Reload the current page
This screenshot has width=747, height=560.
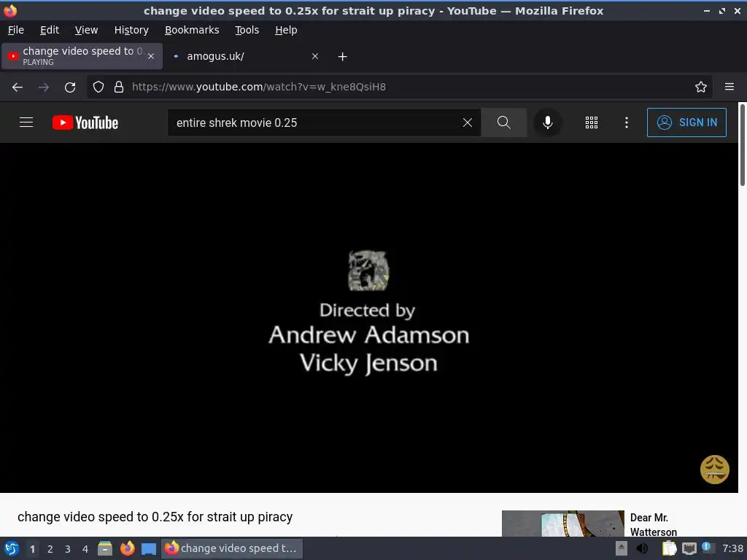(x=70, y=87)
